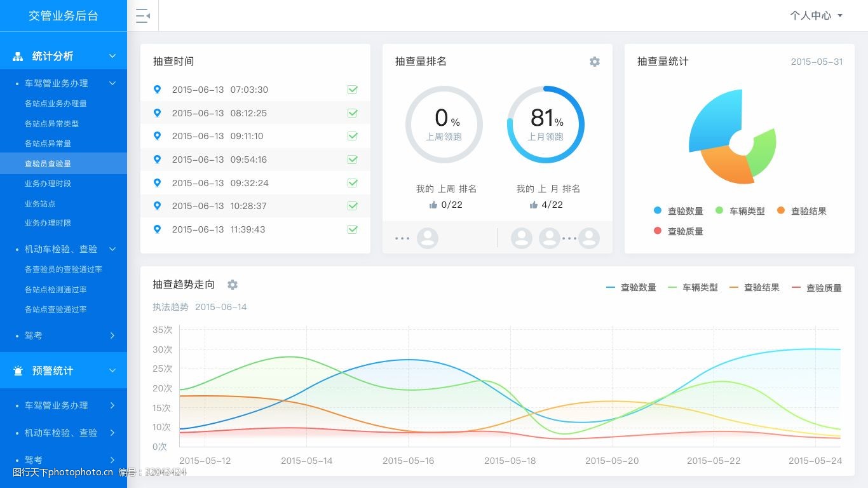The image size is (868, 488).
Task: Click orange 查验结果 pie legend swatch
Action: (x=781, y=210)
